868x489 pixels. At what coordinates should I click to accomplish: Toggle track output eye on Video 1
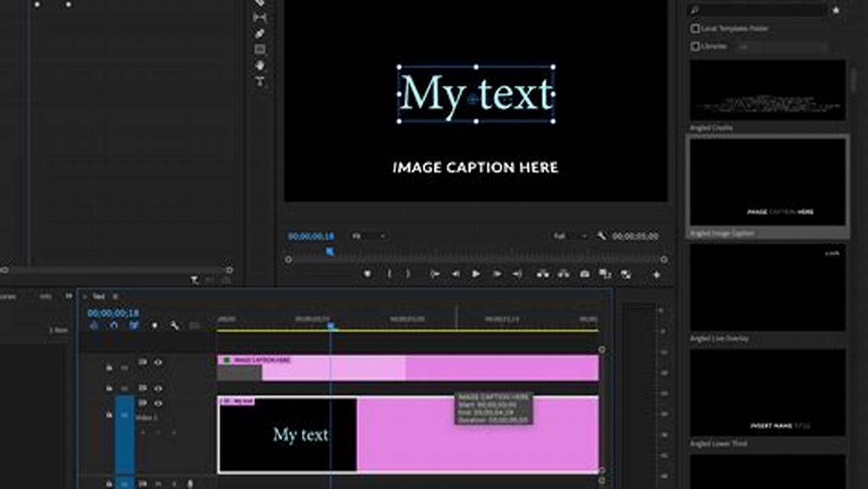coord(159,402)
